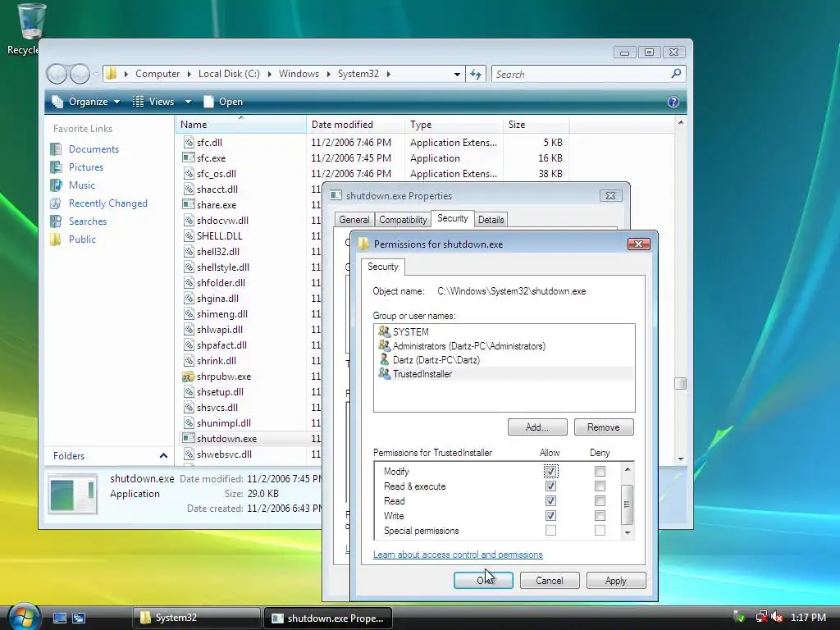Click permissions list scrollbar thumb
The height and width of the screenshot is (630, 840).
point(628,504)
